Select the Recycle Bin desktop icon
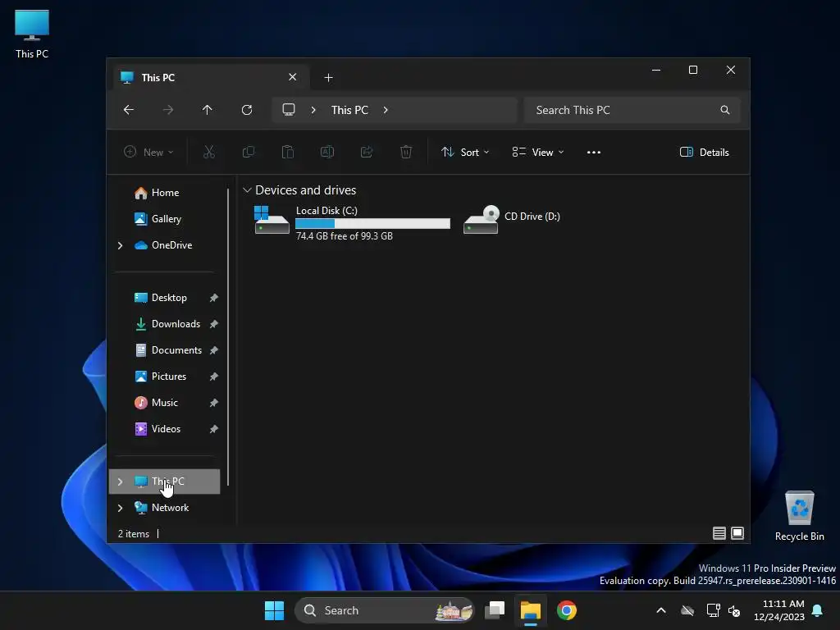This screenshot has height=630, width=840. (799, 516)
